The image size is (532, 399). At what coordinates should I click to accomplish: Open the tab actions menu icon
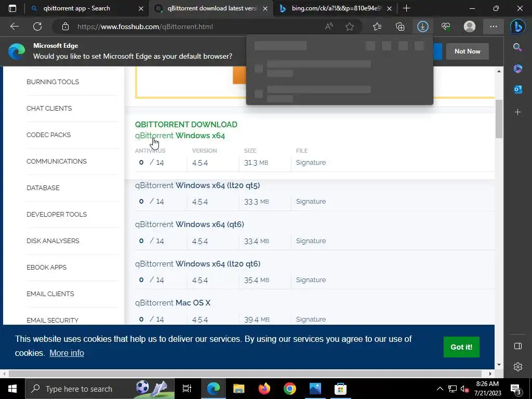(x=12, y=8)
